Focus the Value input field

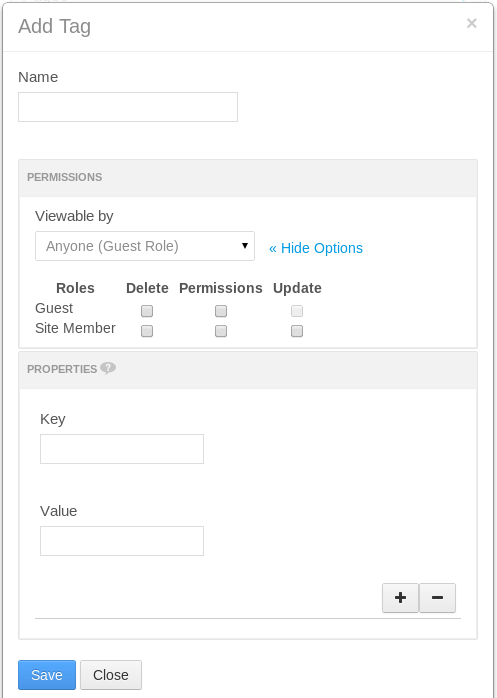pos(122,541)
